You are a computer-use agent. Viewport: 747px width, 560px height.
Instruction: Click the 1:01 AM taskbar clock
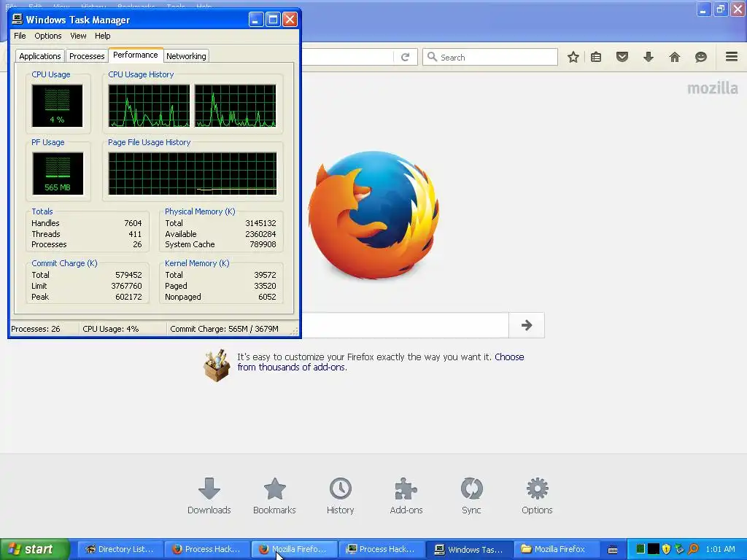(720, 549)
